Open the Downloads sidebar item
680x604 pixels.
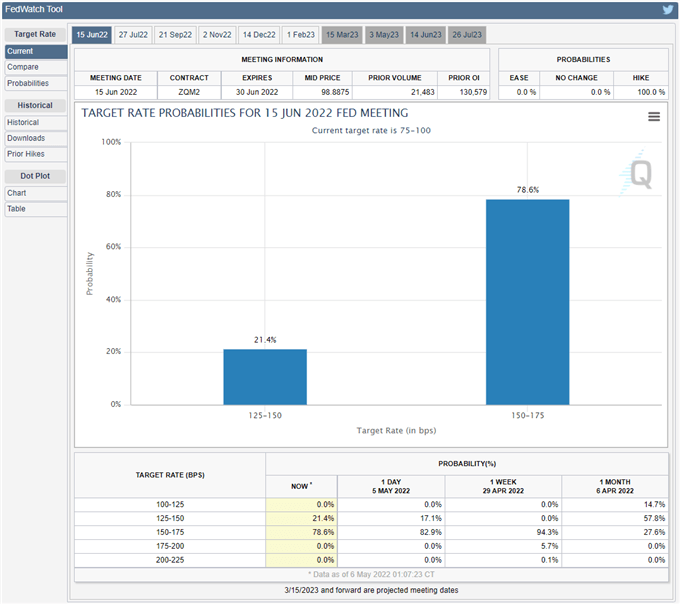tap(36, 138)
